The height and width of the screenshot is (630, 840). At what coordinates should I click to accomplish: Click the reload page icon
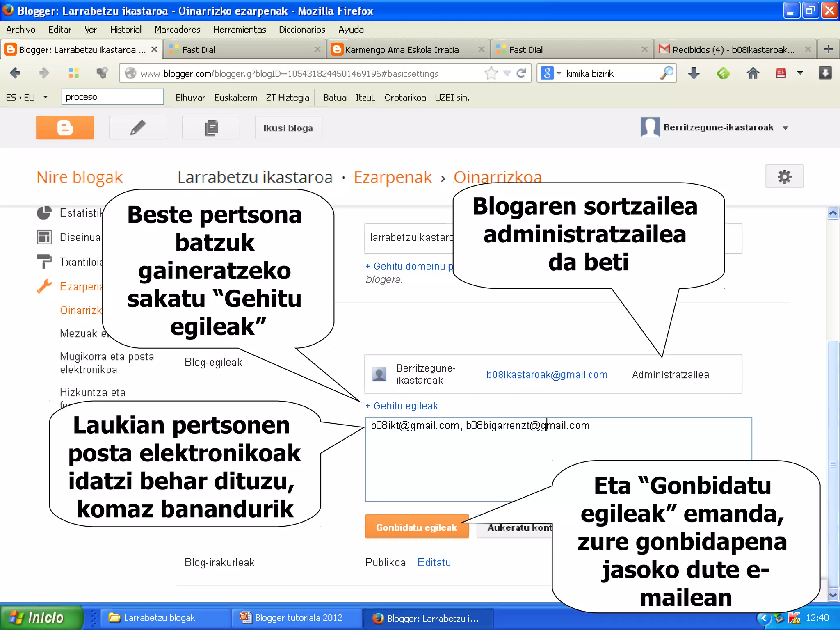point(521,73)
